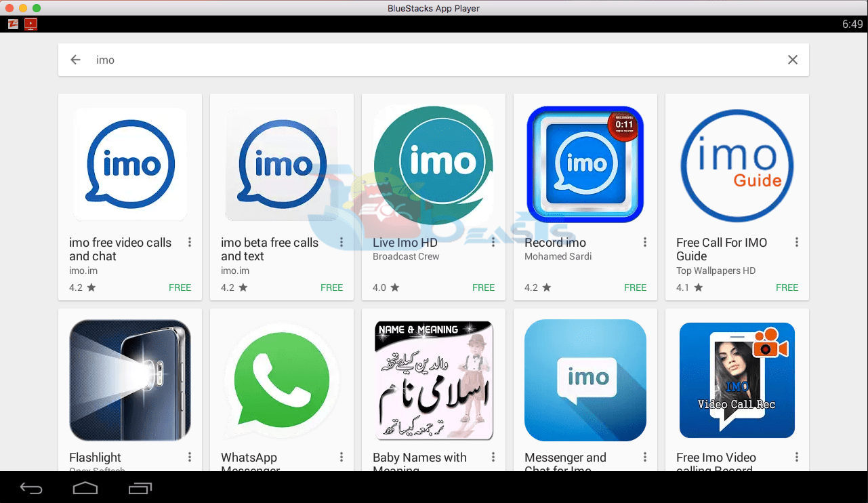The width and height of the screenshot is (868, 503).
Task: Select the Record imo app icon
Action: pyautogui.click(x=585, y=164)
